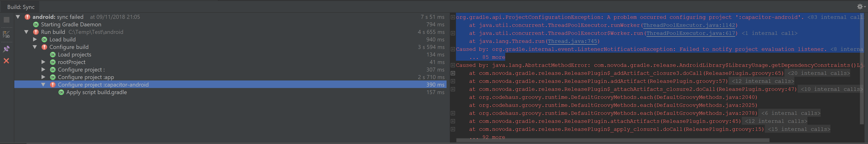Click the DefaultGroovyMethods.java:2040 stack line
This screenshot has width=868, height=144.
[613, 97]
